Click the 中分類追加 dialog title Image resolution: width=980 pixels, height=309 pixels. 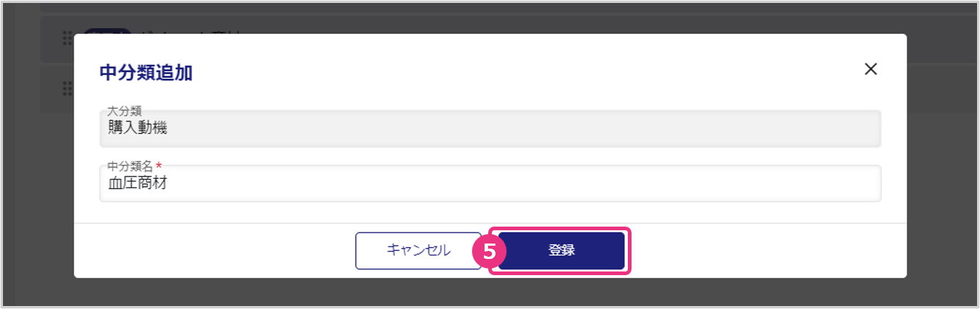click(x=146, y=72)
